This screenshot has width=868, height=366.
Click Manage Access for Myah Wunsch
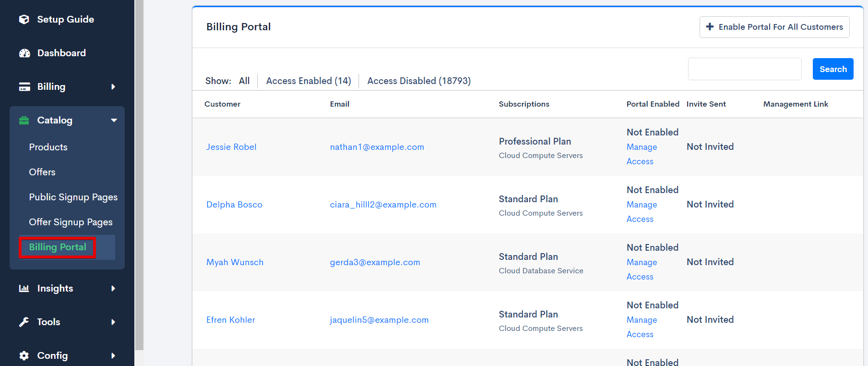(x=642, y=269)
